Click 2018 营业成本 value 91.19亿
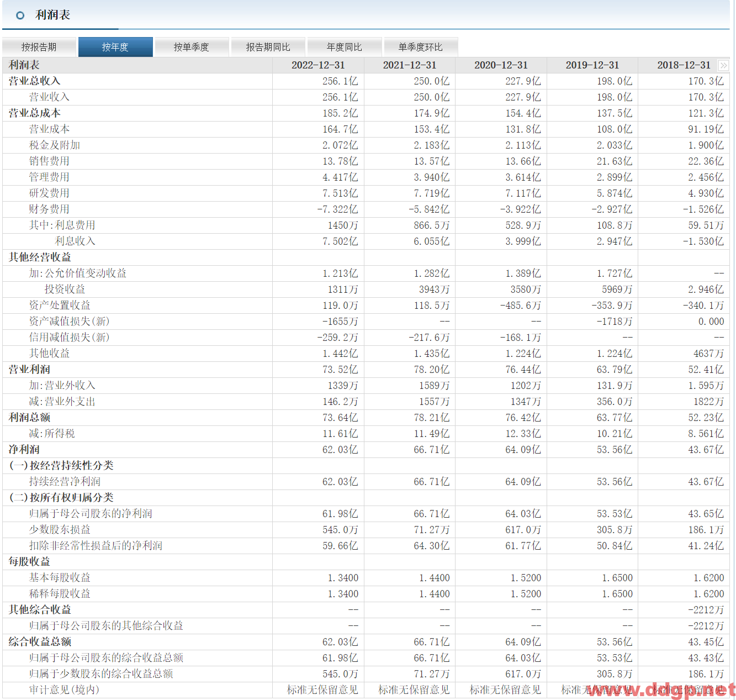The image size is (736, 700). tap(706, 129)
